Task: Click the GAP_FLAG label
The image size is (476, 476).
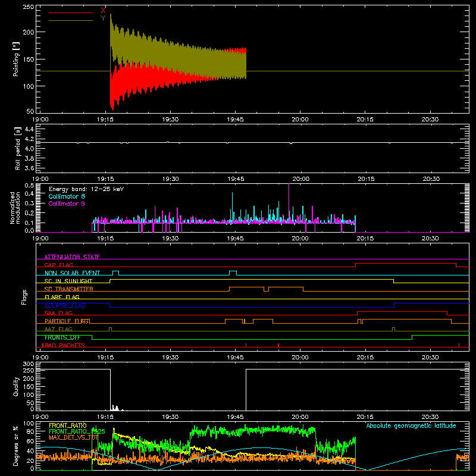Action: click(x=58, y=265)
